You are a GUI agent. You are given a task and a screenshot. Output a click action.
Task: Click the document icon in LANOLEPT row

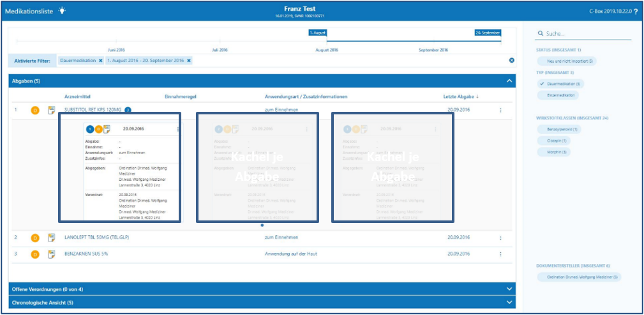(x=52, y=238)
